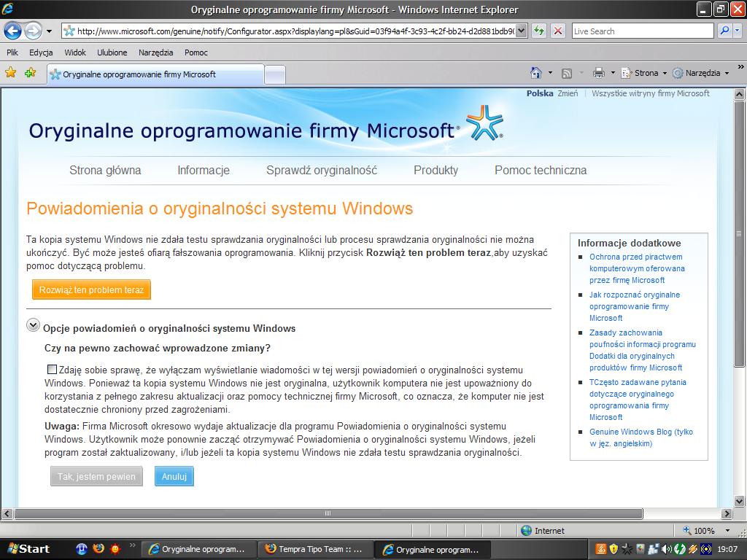Screen dimensions: 747x560
Task: Click the URL address bar field
Action: (289, 31)
